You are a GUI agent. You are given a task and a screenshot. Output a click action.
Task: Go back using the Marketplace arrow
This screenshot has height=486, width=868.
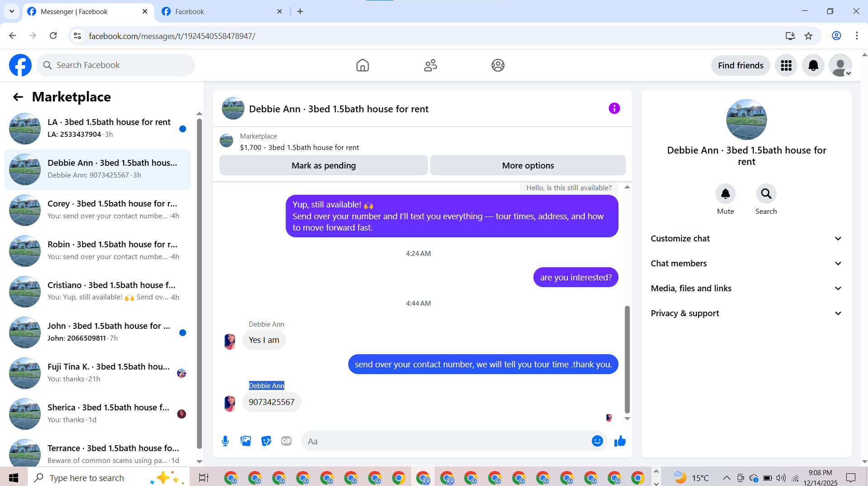point(18,96)
